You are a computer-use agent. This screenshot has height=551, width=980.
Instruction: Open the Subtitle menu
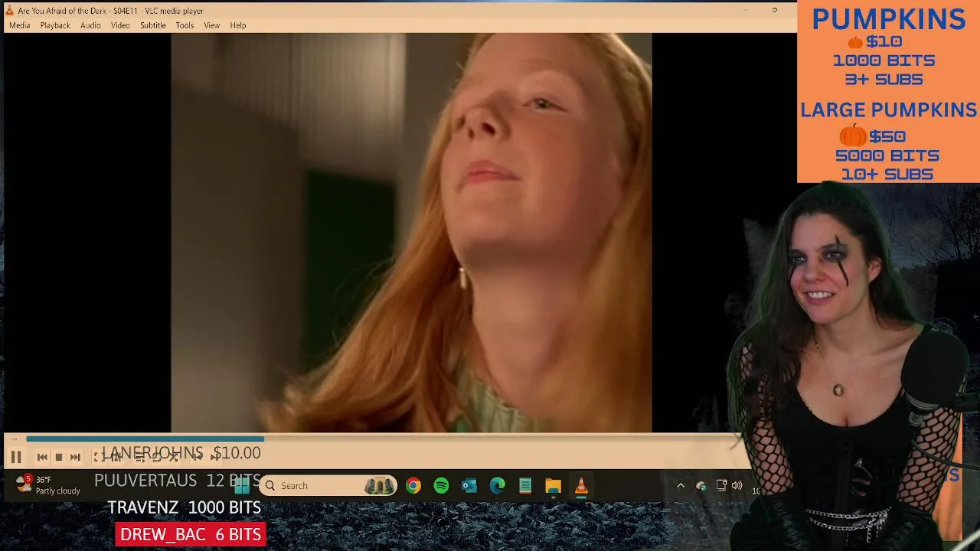click(x=153, y=25)
